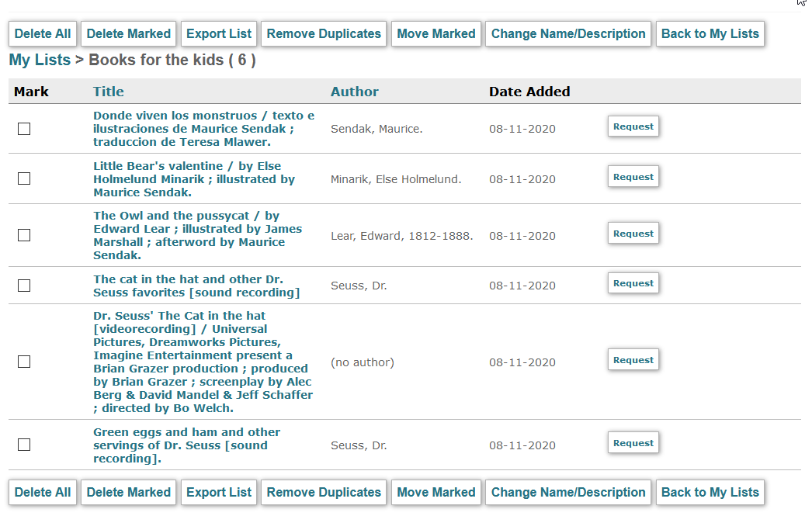The width and height of the screenshot is (812, 516).
Task: Request the Donde viven los monstruos book
Action: tap(633, 126)
